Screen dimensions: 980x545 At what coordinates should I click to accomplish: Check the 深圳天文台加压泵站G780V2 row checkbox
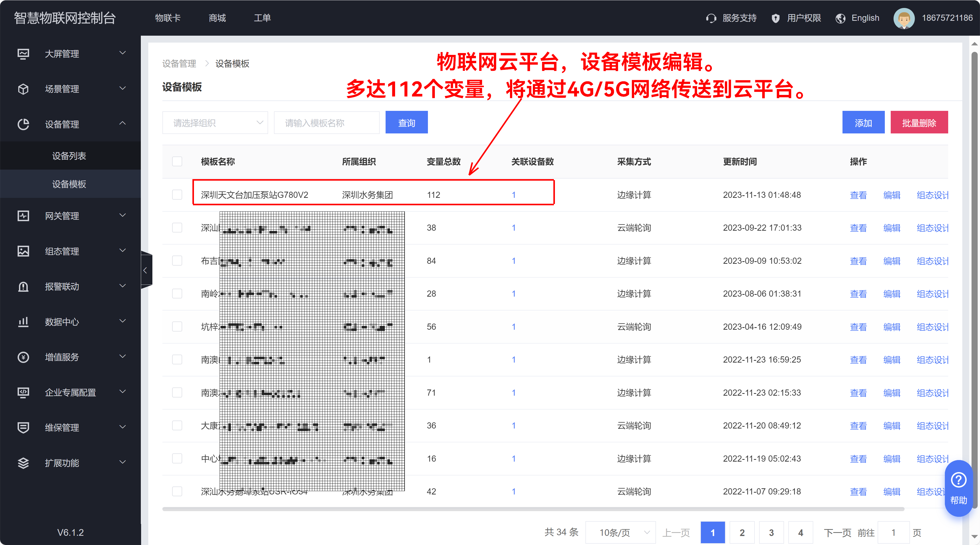click(177, 195)
